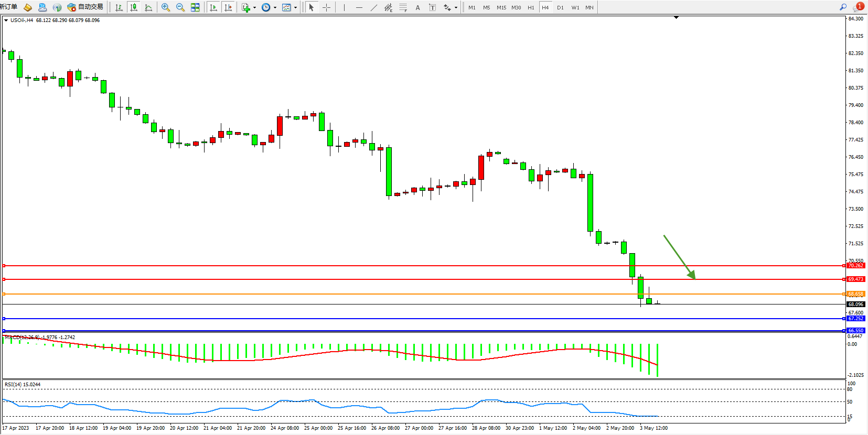This screenshot has height=435, width=868.
Task: Open the Fibonacci retracement tool
Action: point(403,7)
